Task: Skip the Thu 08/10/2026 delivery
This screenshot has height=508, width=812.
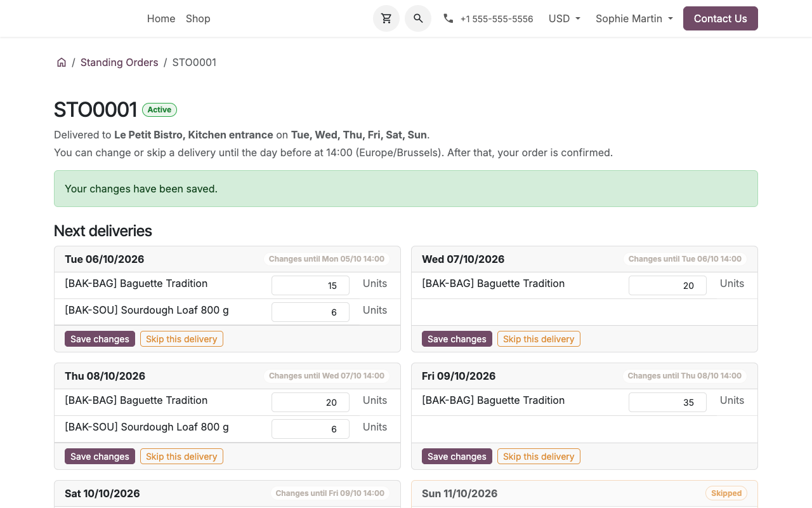Action: tap(181, 457)
